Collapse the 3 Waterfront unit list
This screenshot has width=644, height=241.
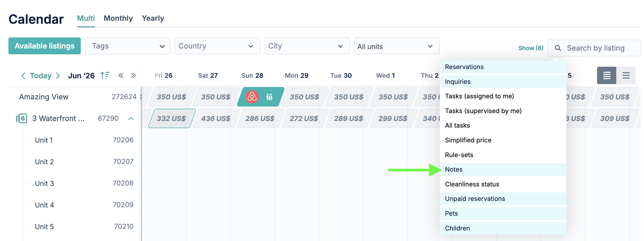131,119
